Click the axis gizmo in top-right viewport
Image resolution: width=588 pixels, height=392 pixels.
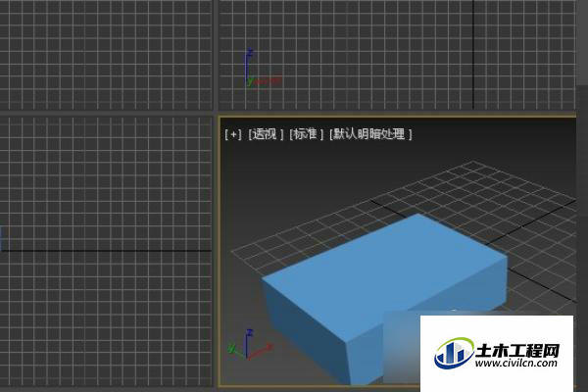click(263, 69)
